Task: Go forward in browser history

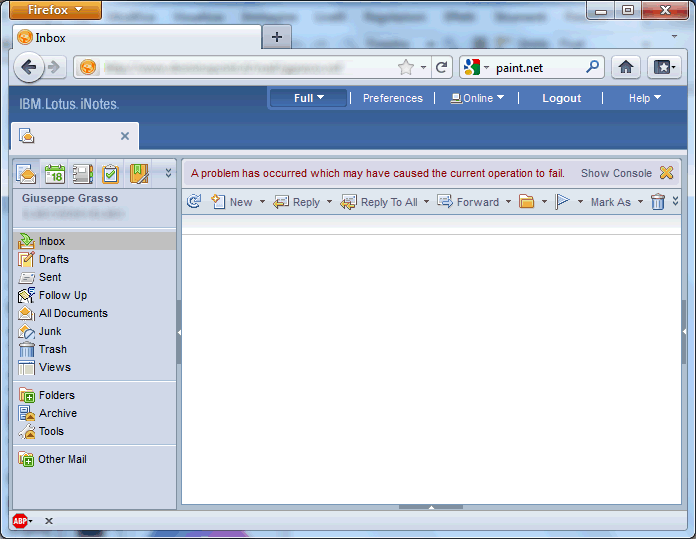Action: 55,67
